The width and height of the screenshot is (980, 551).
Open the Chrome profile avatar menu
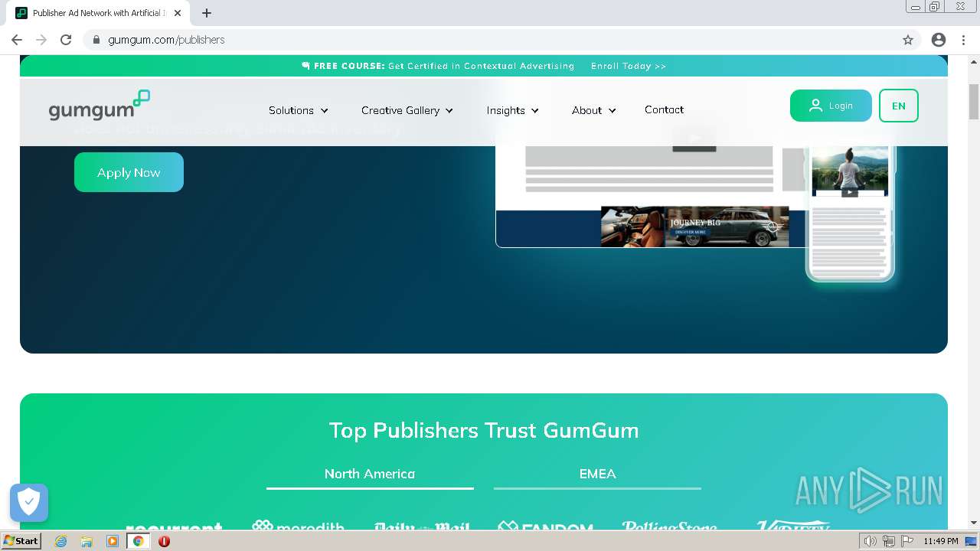point(939,40)
